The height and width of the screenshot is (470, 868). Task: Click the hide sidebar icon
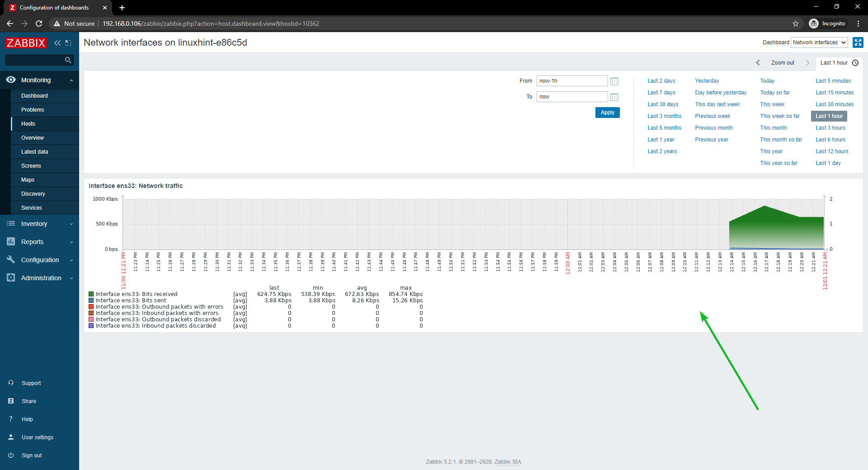(68, 43)
